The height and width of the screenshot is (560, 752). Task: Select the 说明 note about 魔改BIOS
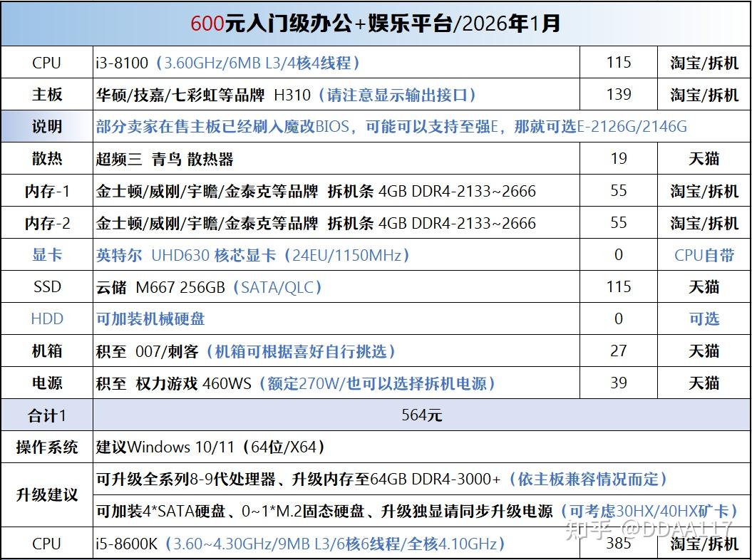421,127
